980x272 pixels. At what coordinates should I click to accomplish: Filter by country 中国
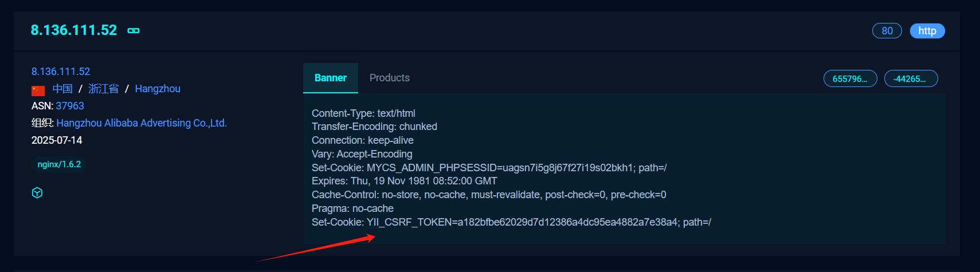[x=62, y=89]
